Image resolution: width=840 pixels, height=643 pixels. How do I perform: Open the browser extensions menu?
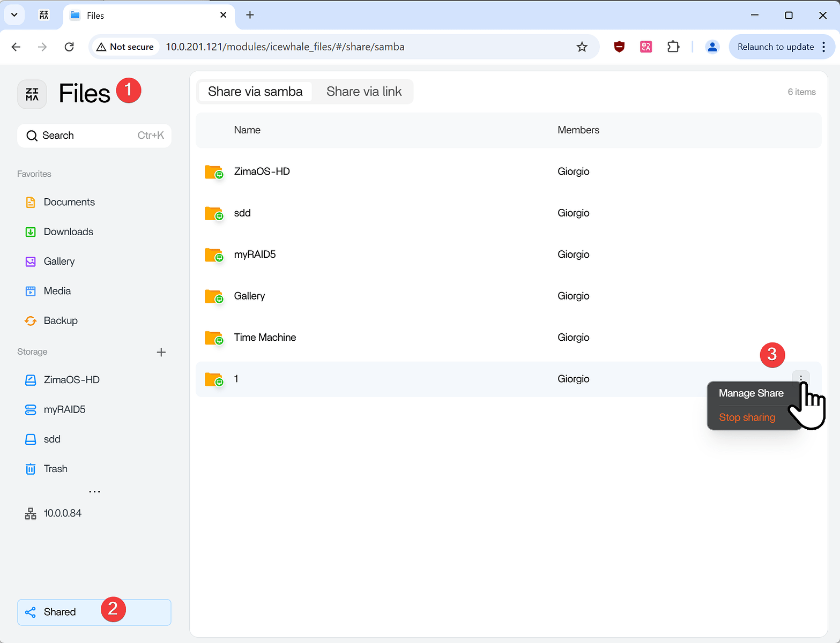[673, 47]
